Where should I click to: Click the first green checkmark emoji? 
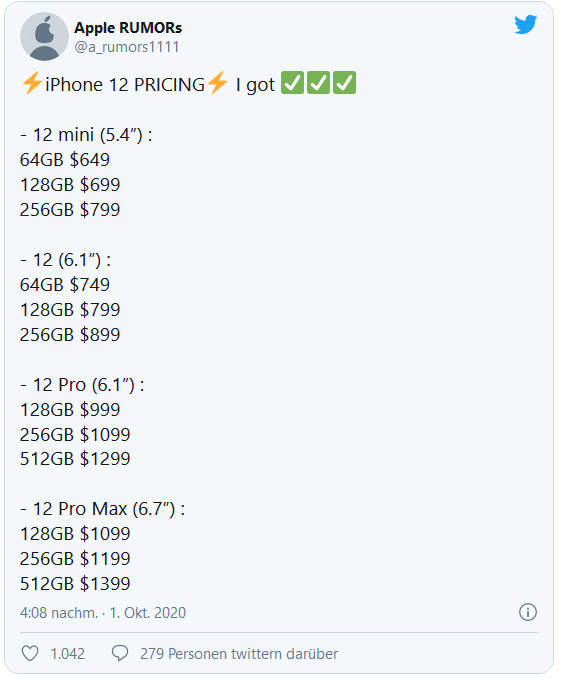(x=292, y=83)
